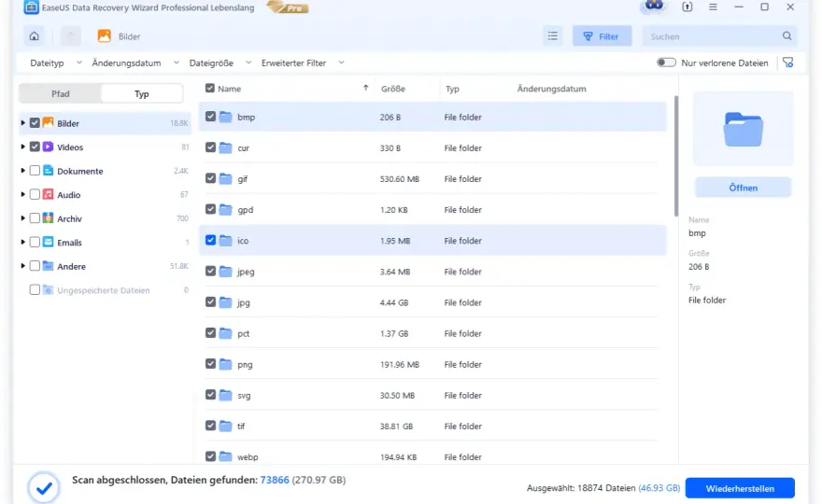Go to the home screen icon
The image size is (822, 504).
(x=34, y=36)
